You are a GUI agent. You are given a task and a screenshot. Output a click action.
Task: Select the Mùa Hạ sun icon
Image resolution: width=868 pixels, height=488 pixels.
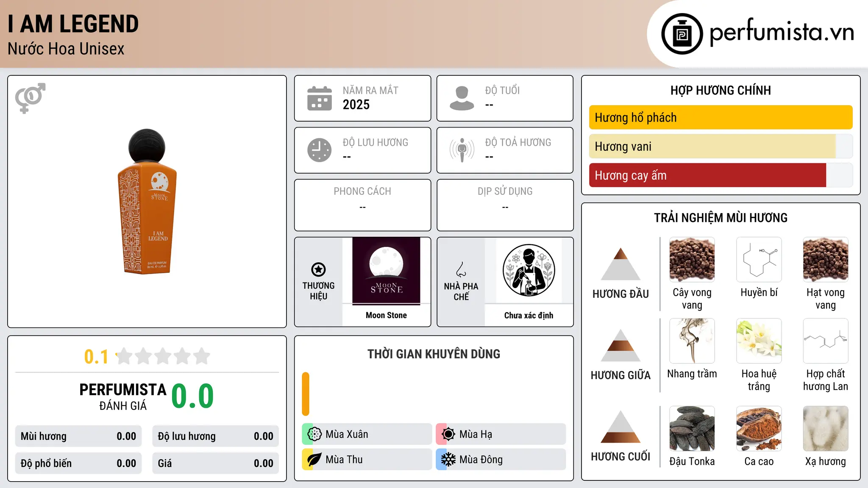448,434
